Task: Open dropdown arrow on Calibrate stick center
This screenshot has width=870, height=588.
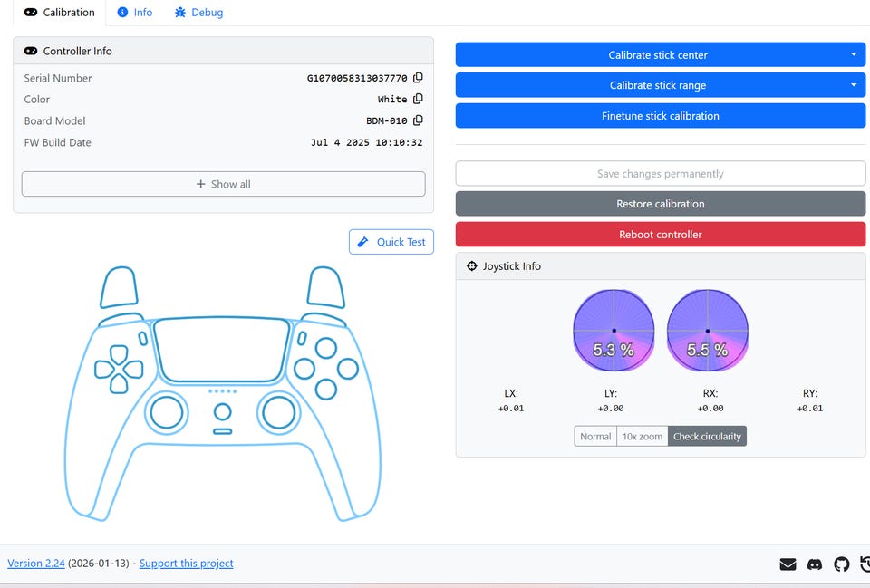Action: [x=854, y=55]
